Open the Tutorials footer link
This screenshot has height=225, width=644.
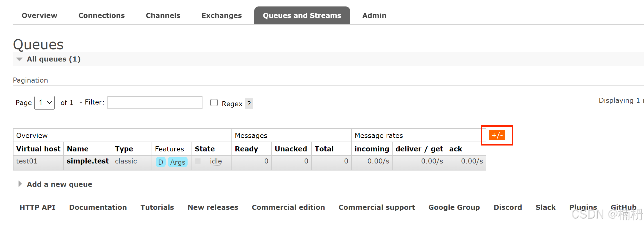[x=157, y=207]
